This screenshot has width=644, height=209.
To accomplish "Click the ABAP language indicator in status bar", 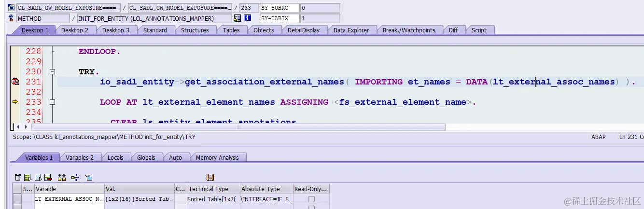I will [598, 137].
